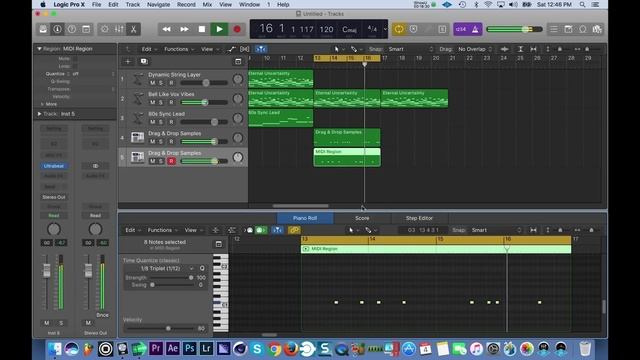Toggle Flex button in tracks toolbar
Image resolution: width=640 pixels, height=360 pixels.
244,49
